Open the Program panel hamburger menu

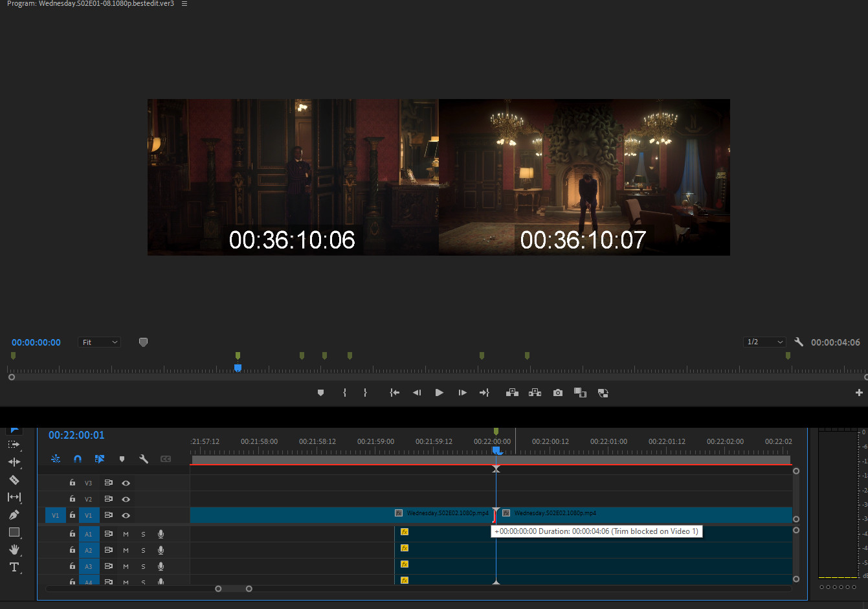pyautogui.click(x=184, y=4)
